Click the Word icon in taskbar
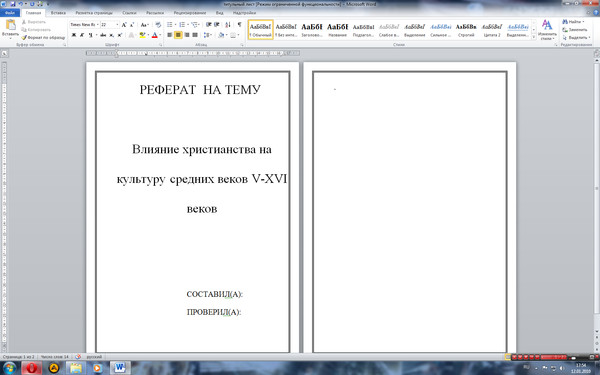Viewport: 600px width, 375px height. pos(120,368)
